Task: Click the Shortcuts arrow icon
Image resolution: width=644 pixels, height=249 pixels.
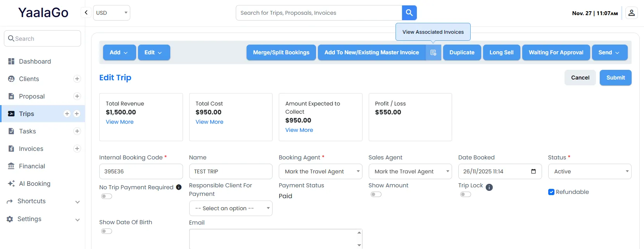Action: (10, 201)
